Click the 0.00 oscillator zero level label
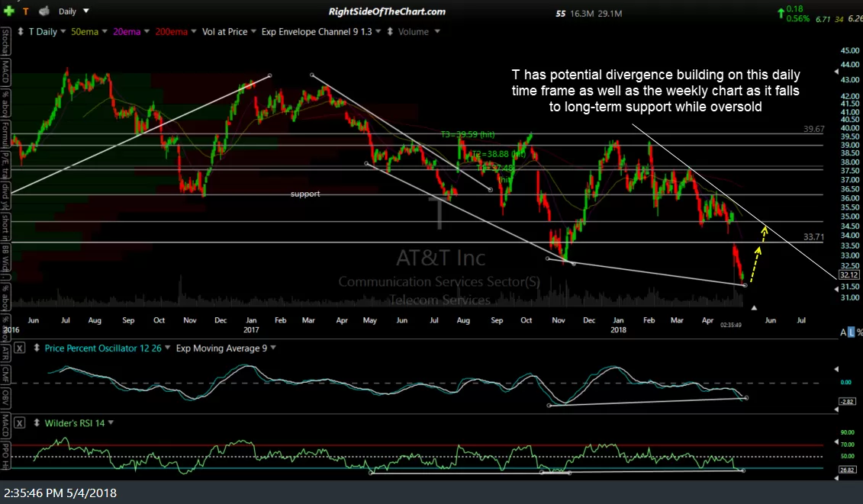The width and height of the screenshot is (863, 504). click(846, 382)
